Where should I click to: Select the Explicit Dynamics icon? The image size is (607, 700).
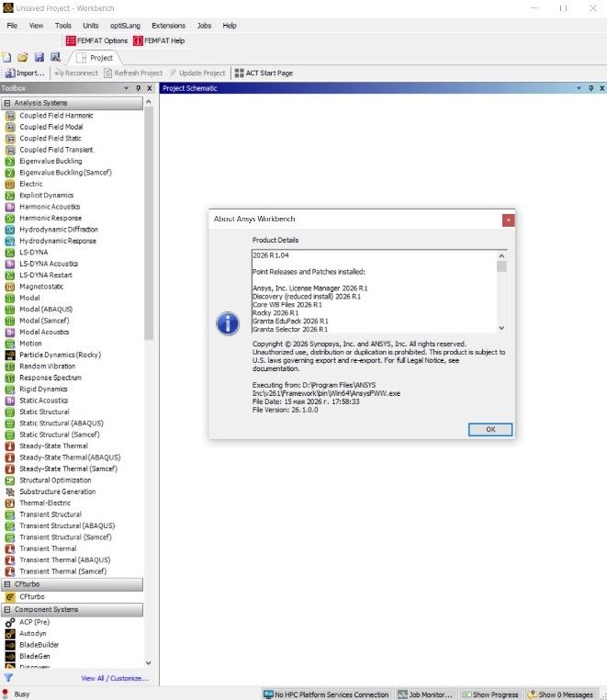pyautogui.click(x=10, y=196)
